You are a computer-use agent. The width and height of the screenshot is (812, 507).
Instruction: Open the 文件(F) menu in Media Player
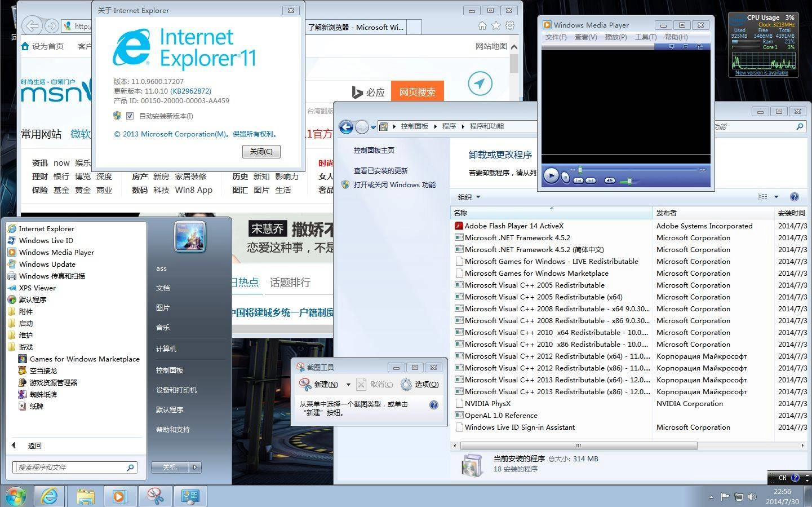[556, 37]
